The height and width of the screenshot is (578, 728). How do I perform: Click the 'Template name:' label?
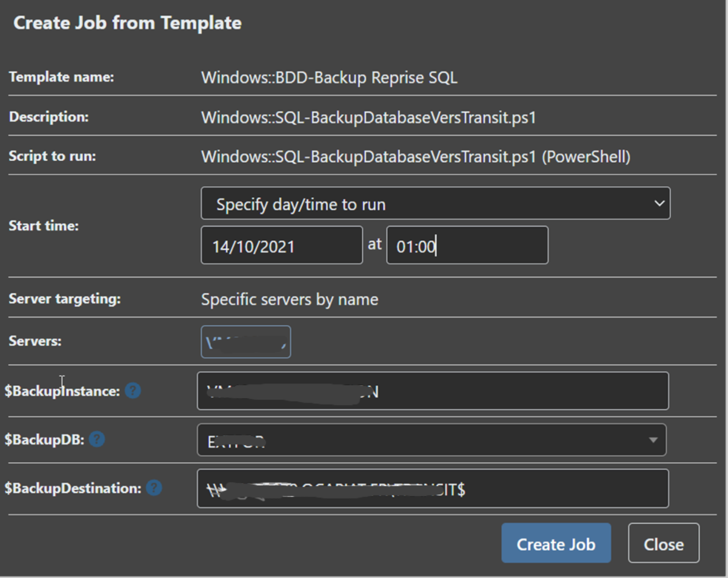pos(62,77)
